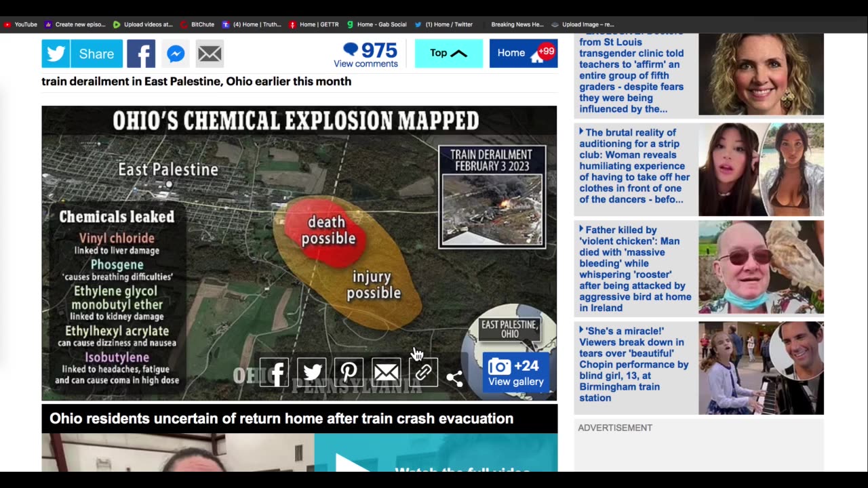View the 975 comments
The width and height of the screenshot is (868, 488).
(366, 55)
